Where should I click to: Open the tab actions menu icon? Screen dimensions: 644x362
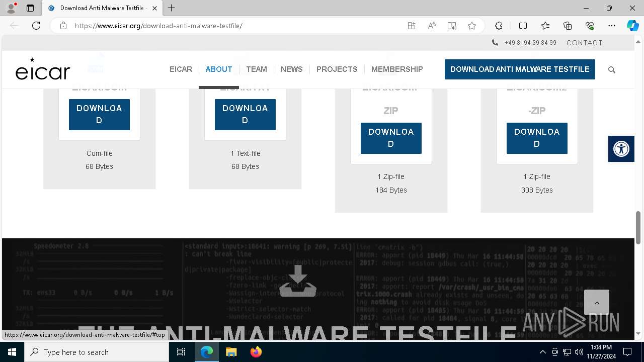pos(30,8)
